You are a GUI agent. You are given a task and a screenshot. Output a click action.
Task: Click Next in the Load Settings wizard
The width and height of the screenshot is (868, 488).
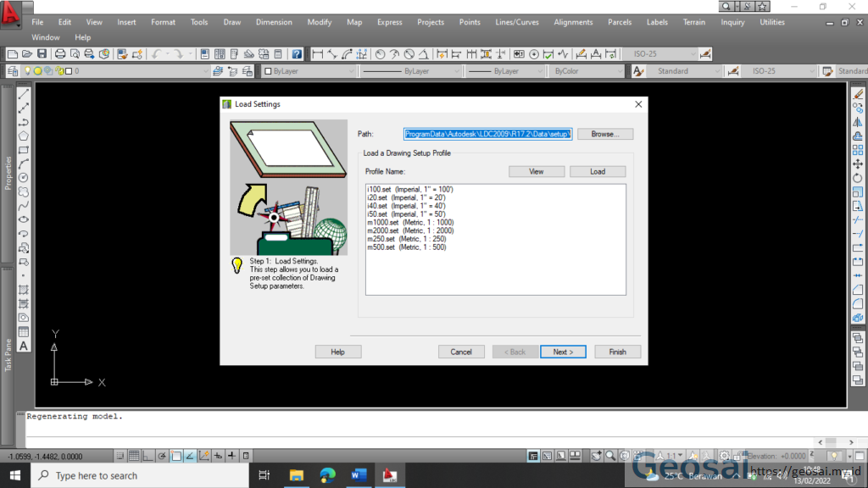[x=563, y=352]
